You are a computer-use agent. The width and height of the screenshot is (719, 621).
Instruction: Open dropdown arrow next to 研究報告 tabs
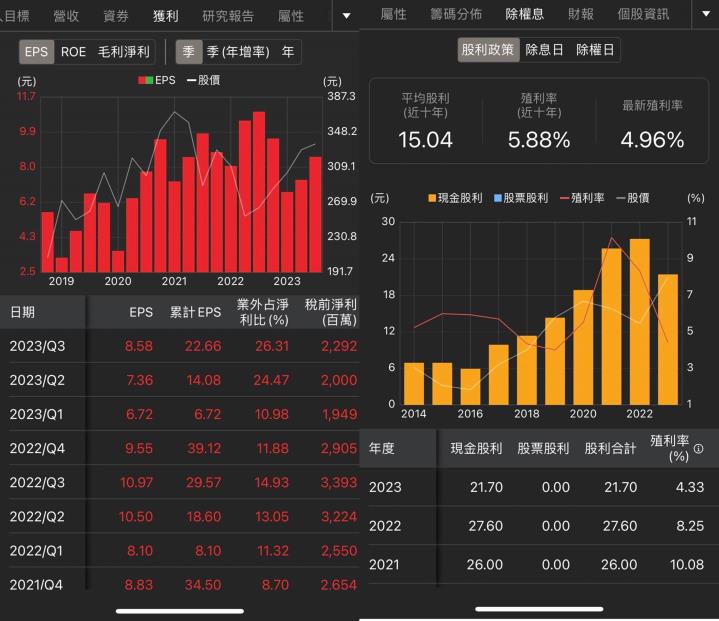click(x=346, y=16)
